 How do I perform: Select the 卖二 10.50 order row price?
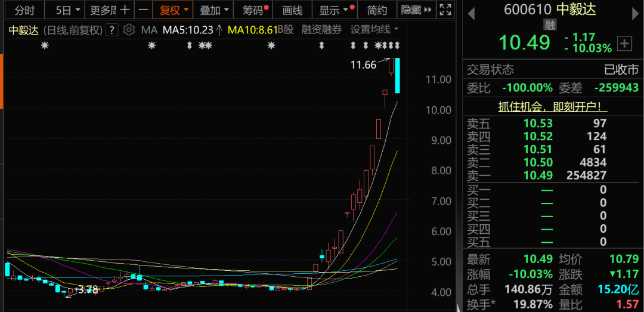(x=538, y=162)
